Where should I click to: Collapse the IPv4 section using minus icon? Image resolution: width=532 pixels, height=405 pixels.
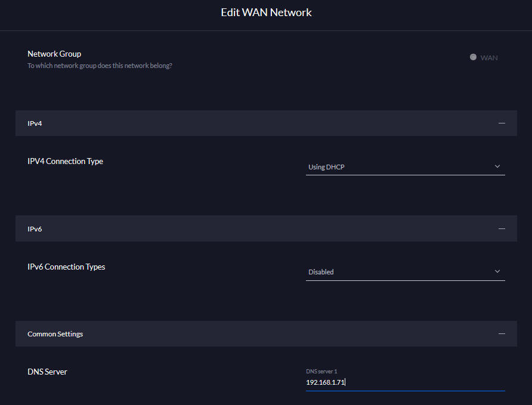(x=502, y=123)
